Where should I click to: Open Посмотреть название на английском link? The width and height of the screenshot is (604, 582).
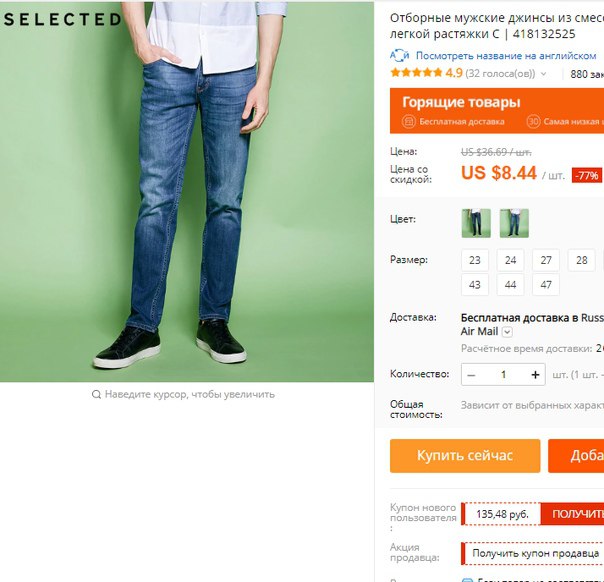pyautogui.click(x=506, y=56)
